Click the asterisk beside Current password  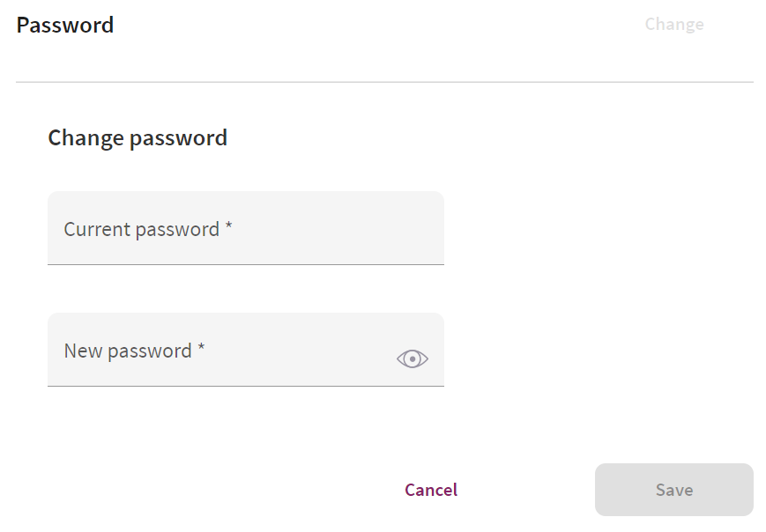click(228, 226)
